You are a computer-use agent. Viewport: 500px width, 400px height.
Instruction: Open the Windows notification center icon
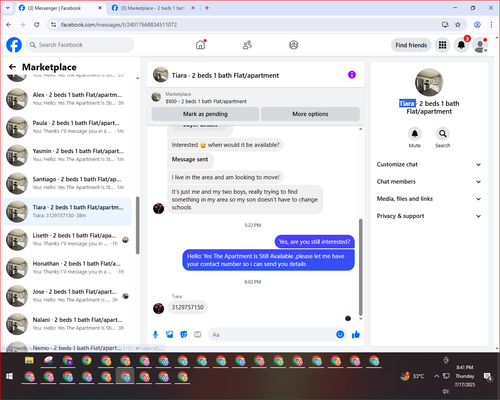(488, 376)
